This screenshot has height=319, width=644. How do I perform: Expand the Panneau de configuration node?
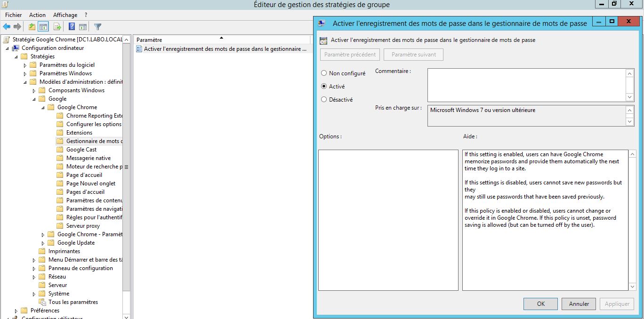coord(34,268)
